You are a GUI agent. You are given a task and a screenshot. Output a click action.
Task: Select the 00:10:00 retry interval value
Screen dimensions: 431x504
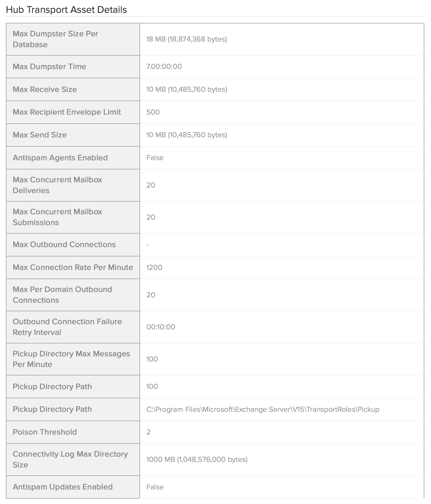pyautogui.click(x=160, y=327)
